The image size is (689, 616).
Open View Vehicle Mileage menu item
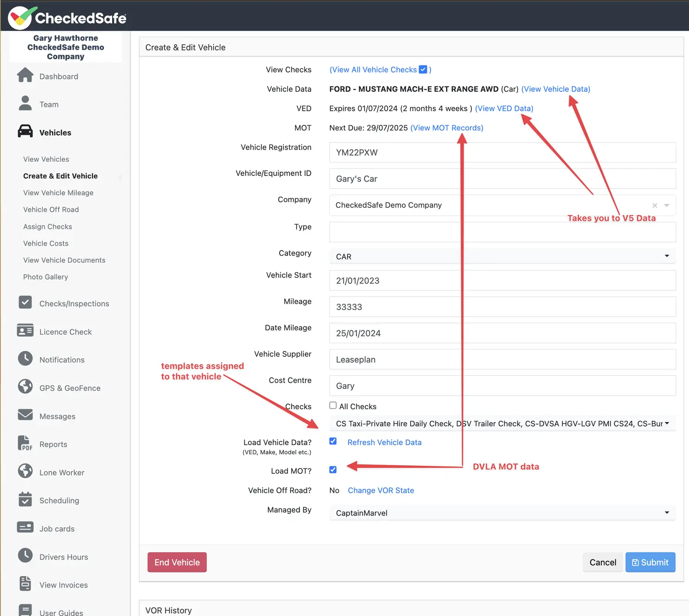[x=58, y=193]
